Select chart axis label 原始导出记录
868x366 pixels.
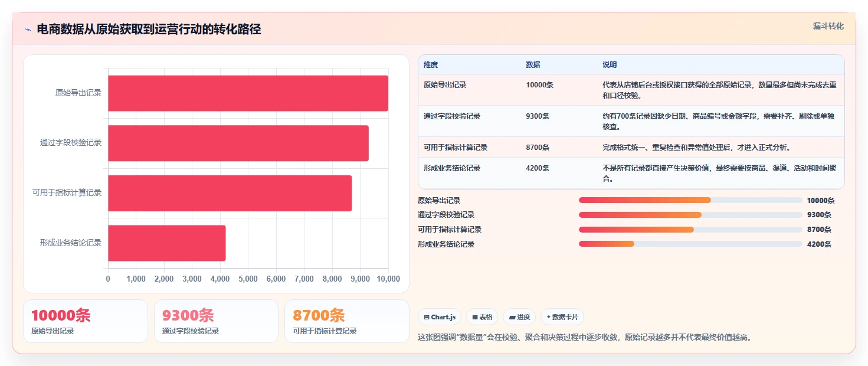(78, 93)
